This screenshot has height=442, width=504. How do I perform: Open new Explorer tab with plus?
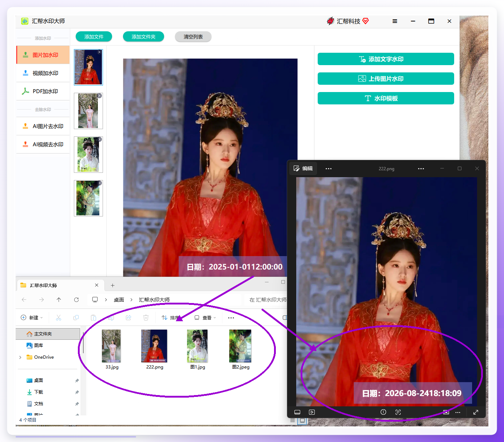pyautogui.click(x=112, y=286)
